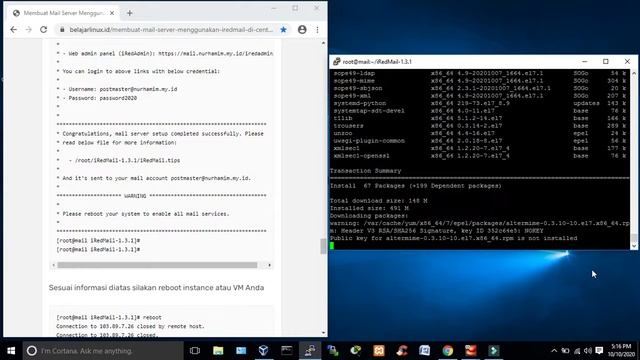
Task: Click the terminal scrollbar thumb
Action: 633,238
